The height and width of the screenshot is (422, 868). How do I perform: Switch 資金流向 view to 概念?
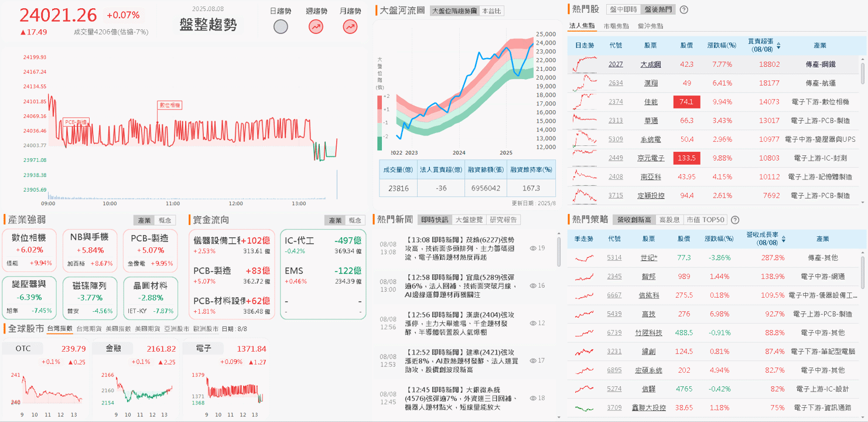[356, 220]
